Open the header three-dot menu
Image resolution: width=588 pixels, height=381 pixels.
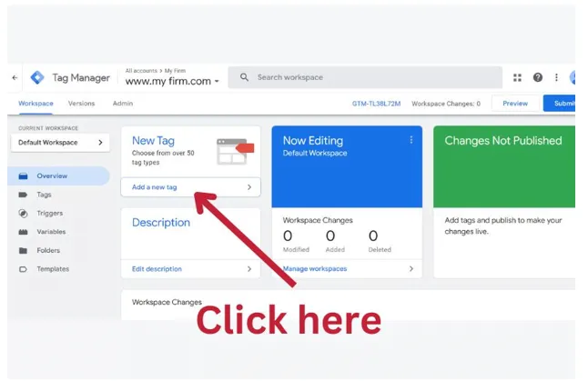[x=556, y=77]
